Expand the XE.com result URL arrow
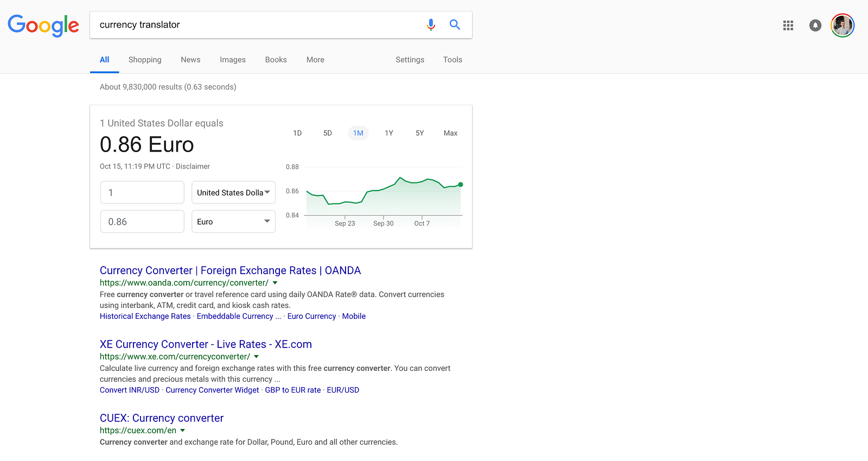 click(x=257, y=357)
